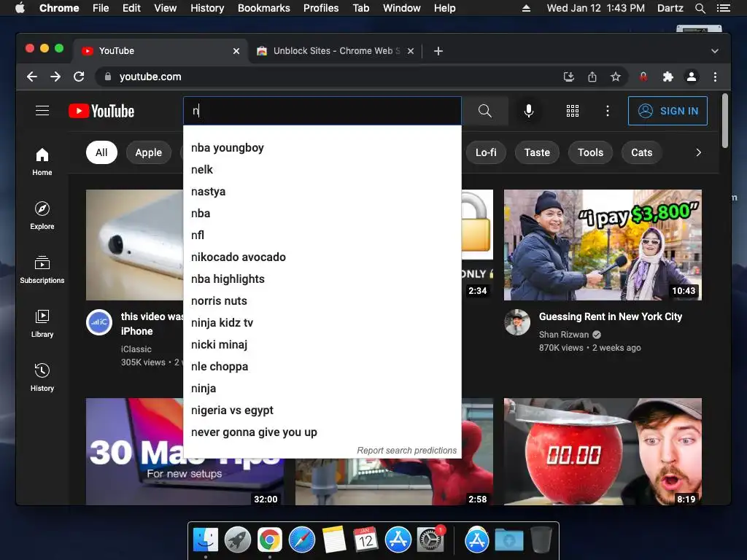The height and width of the screenshot is (560, 747).
Task: Click Report search predictions link
Action: point(407,451)
